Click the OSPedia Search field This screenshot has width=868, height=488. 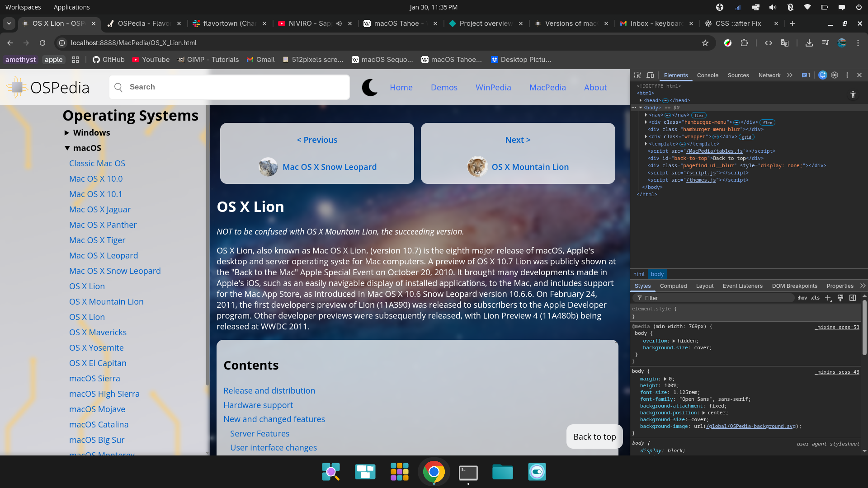[229, 87]
